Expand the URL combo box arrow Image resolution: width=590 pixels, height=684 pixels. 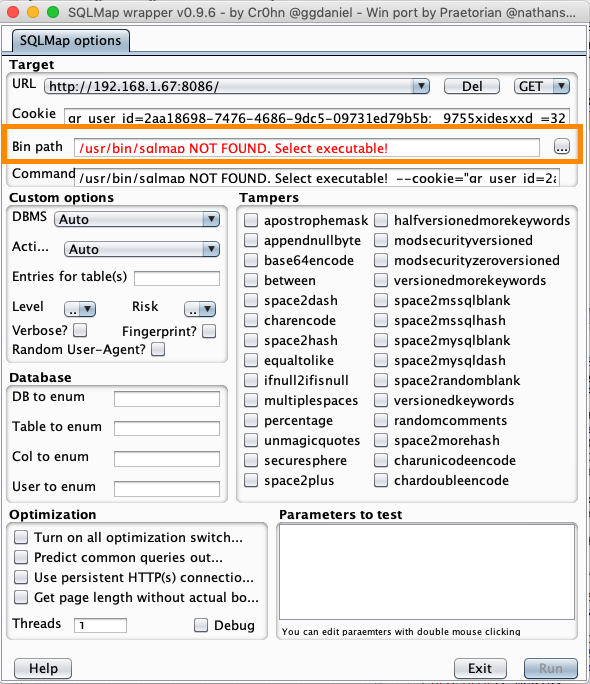click(421, 86)
